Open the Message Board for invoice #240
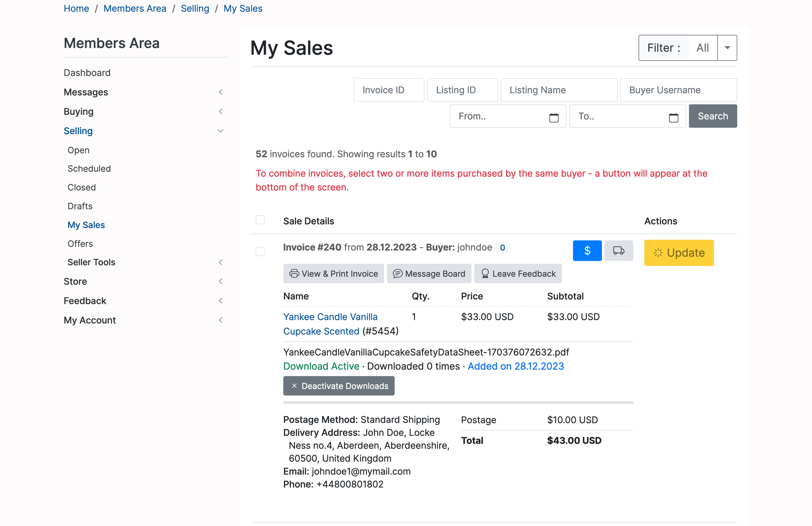Viewport: 812px width, 526px height. 429,273
